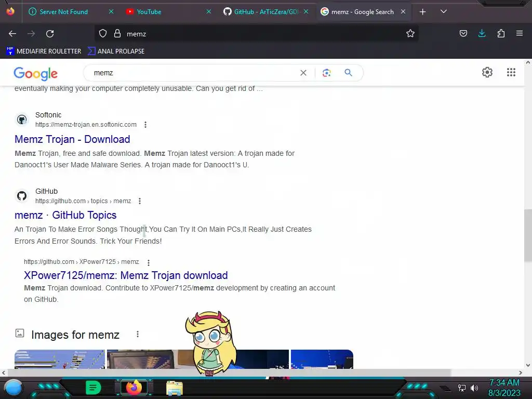Switch to the Server Not Found tab
532x399 pixels.
(x=64, y=12)
